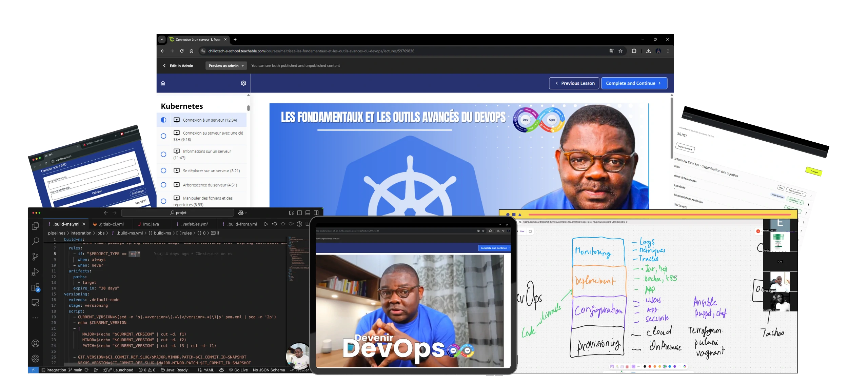The image size is (868, 386).
Task: Click the Remote Explorer sidebar icon
Action: pos(35,303)
